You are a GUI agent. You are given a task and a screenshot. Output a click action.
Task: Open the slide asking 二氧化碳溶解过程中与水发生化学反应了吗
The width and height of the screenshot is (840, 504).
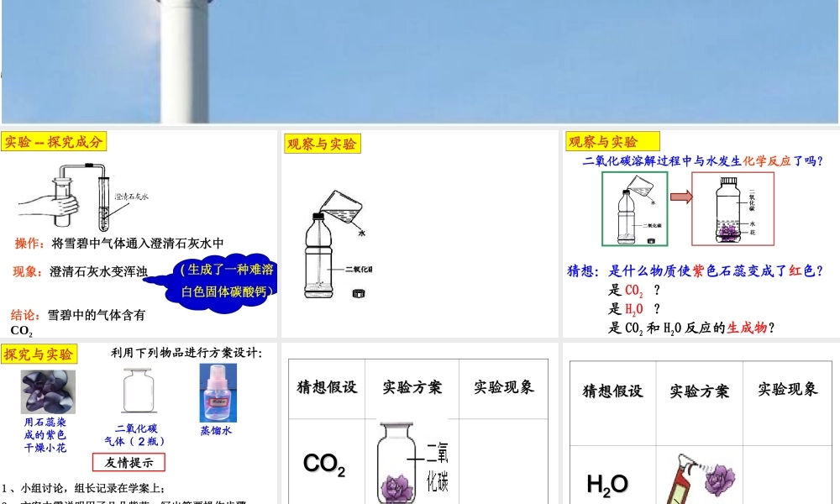[x=701, y=234]
